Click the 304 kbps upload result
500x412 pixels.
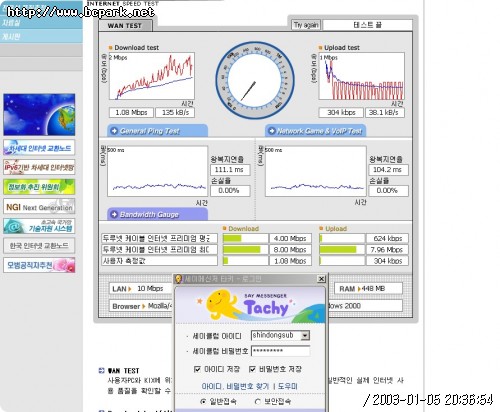(341, 113)
